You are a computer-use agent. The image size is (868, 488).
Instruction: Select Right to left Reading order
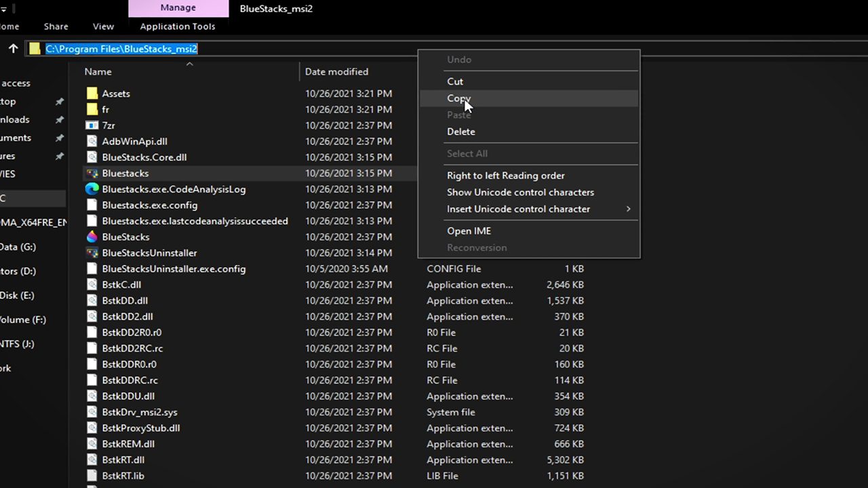point(506,176)
